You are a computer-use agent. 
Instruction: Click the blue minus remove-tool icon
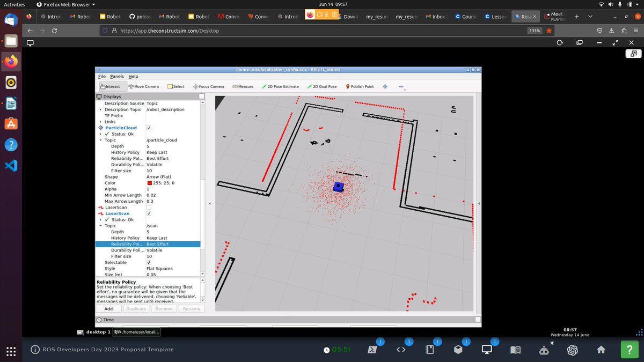tap(401, 86)
